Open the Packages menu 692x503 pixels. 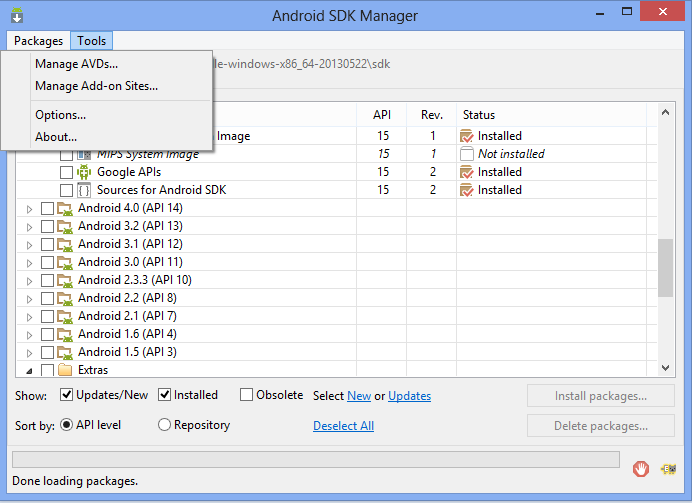click(x=38, y=41)
